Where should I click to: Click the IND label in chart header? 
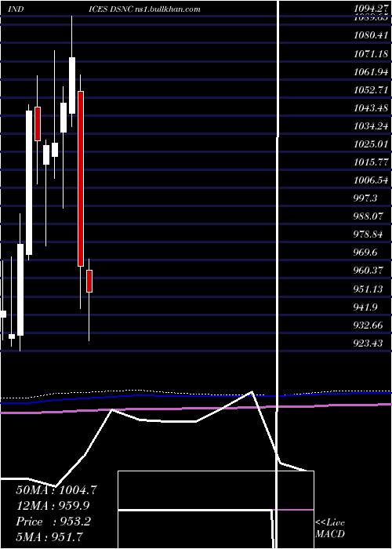pos(16,9)
